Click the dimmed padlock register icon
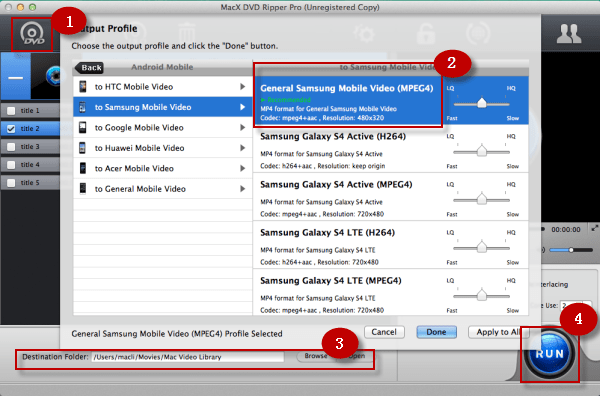Screen dimensions: 600x396 (426, 34)
